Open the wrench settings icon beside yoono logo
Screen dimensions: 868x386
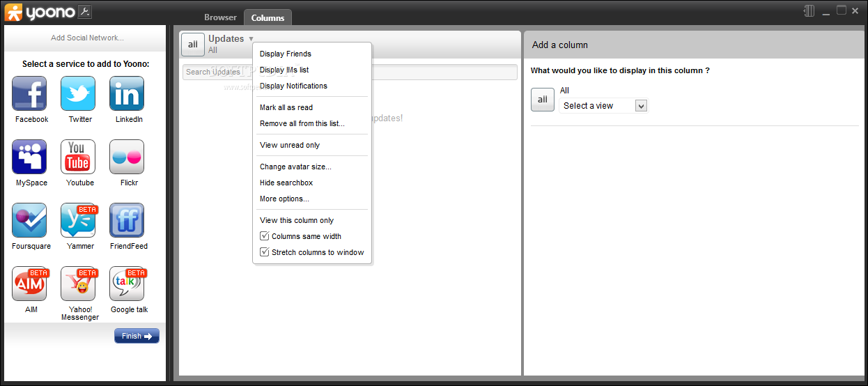(x=84, y=11)
